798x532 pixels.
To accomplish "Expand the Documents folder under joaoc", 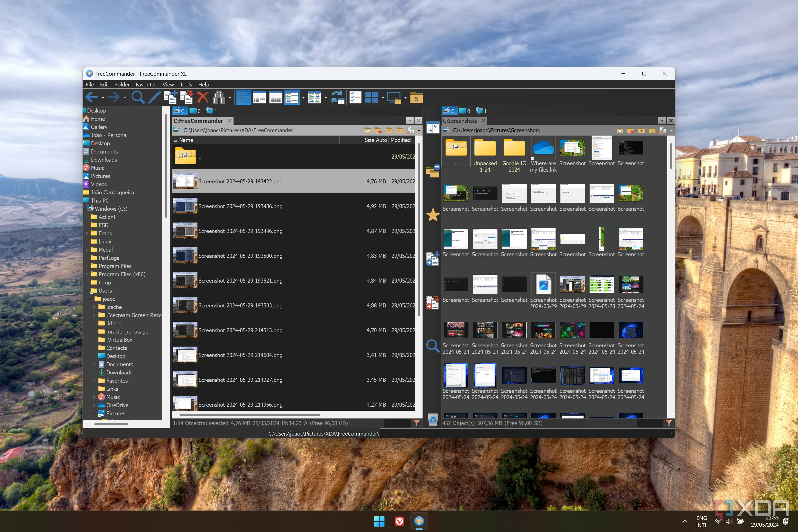I will pos(95,364).
